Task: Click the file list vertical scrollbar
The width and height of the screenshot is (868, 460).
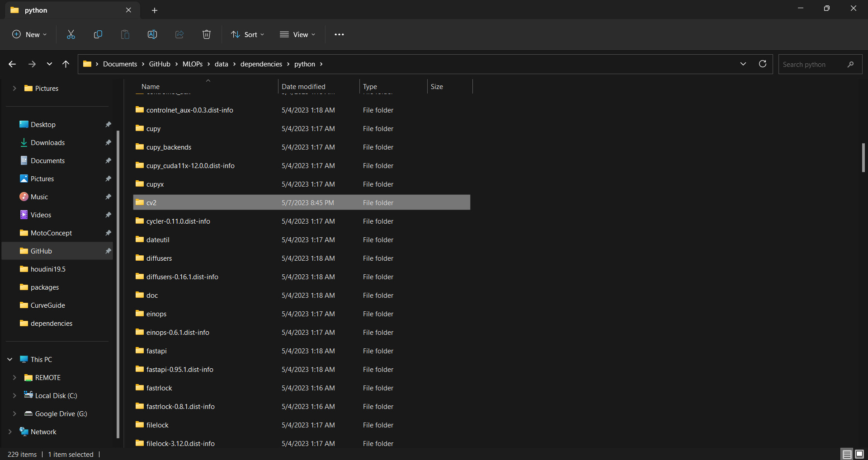Action: 863,158
